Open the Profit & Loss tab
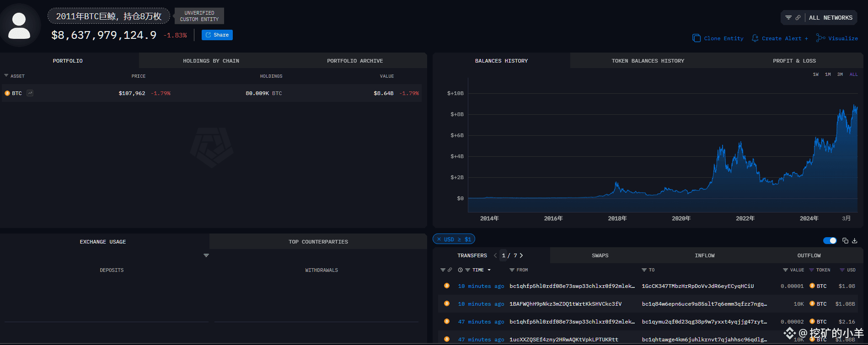868x345 pixels. click(794, 61)
